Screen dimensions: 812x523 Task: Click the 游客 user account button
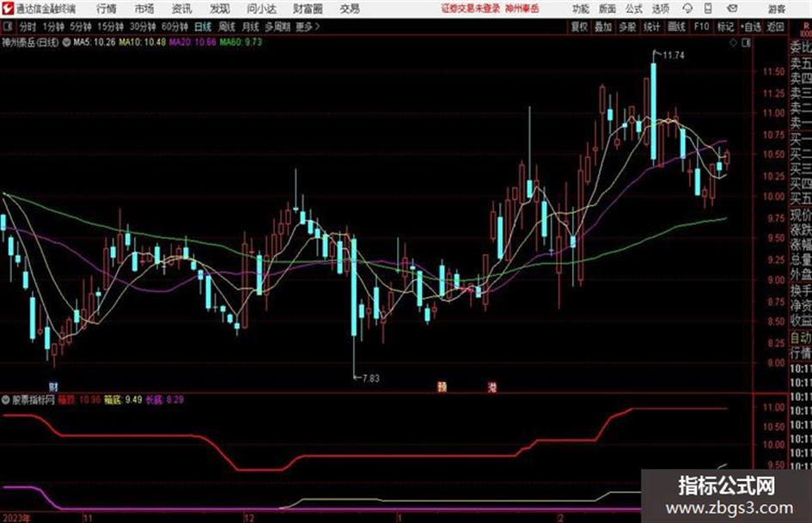(776, 9)
